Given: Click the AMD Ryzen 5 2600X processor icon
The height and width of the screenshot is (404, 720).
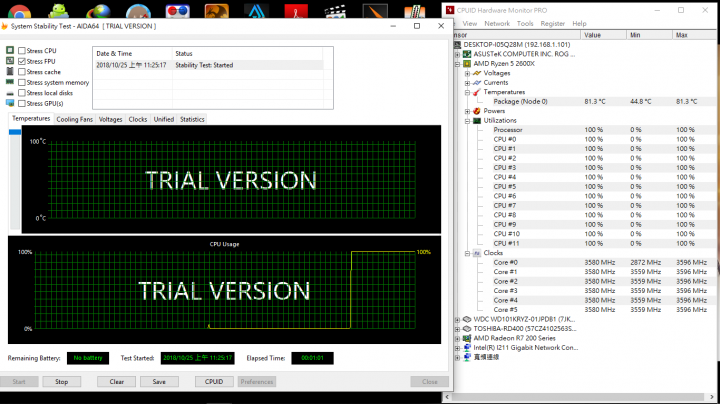Looking at the screenshot, I should [x=467, y=64].
